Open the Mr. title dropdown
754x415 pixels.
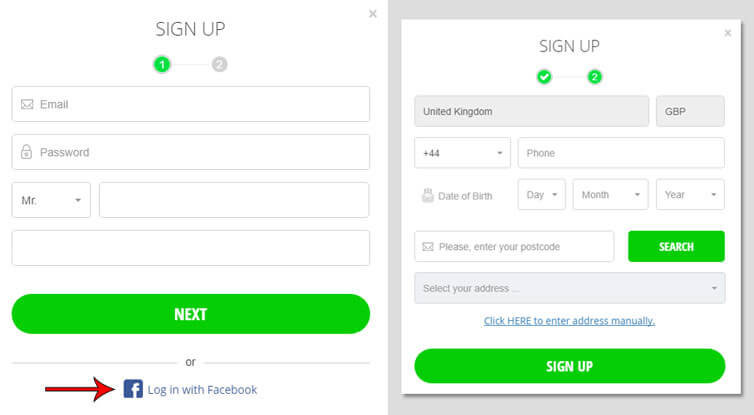pyautogui.click(x=51, y=200)
